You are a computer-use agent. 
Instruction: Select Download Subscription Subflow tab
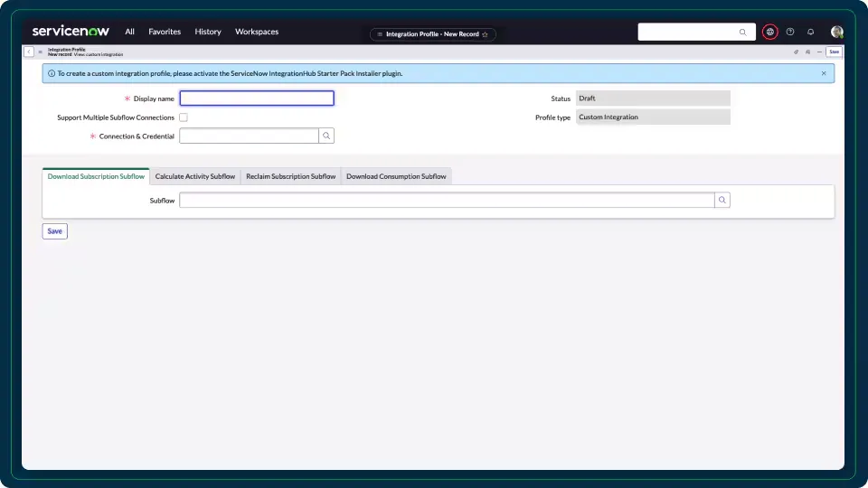[x=96, y=176]
